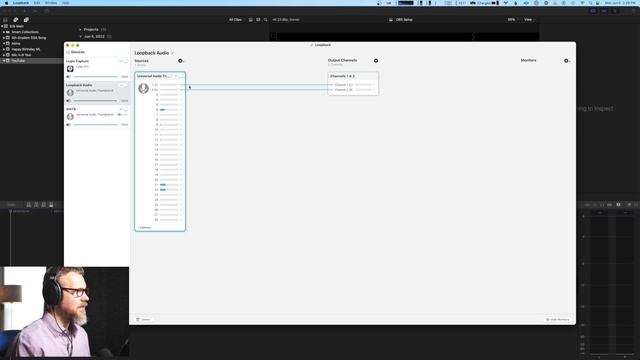Select the SM7B device in the sidebar
Screen dimensions: 640x360
(97, 117)
